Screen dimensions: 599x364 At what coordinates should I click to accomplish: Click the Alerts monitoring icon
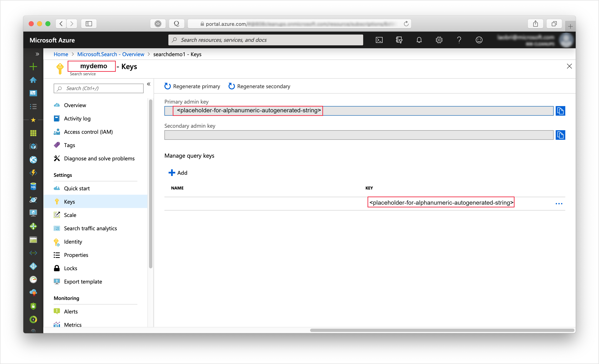56,311
